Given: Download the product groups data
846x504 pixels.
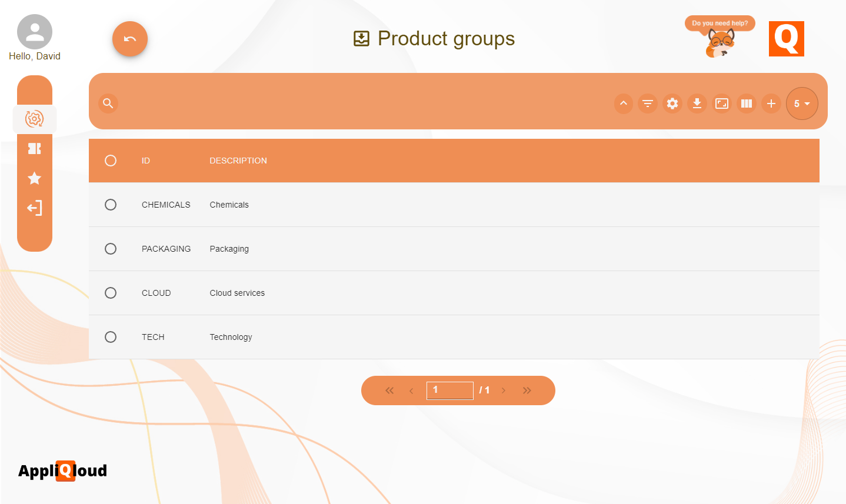Looking at the screenshot, I should pyautogui.click(x=697, y=104).
